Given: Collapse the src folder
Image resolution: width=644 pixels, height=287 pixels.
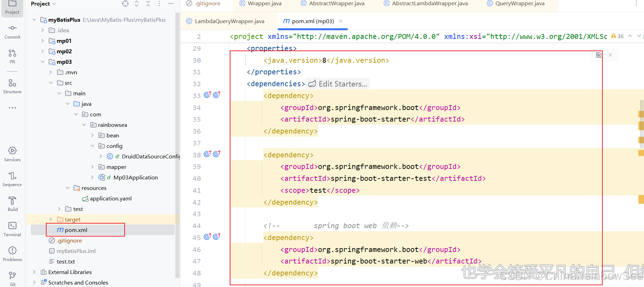Looking at the screenshot, I should pos(51,83).
